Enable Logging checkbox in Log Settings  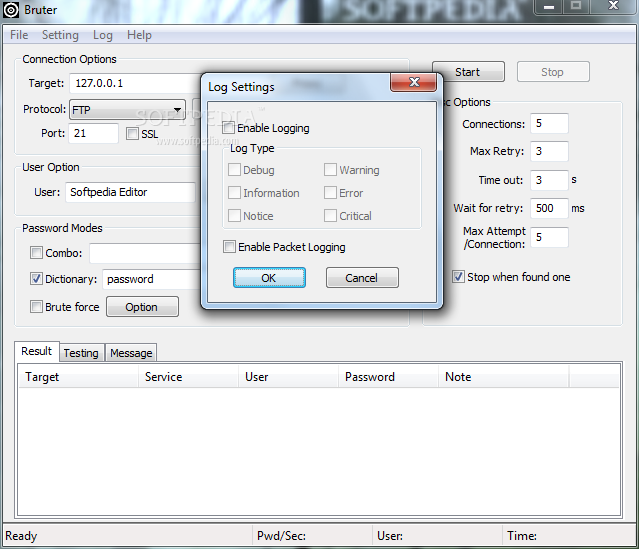coord(229,128)
